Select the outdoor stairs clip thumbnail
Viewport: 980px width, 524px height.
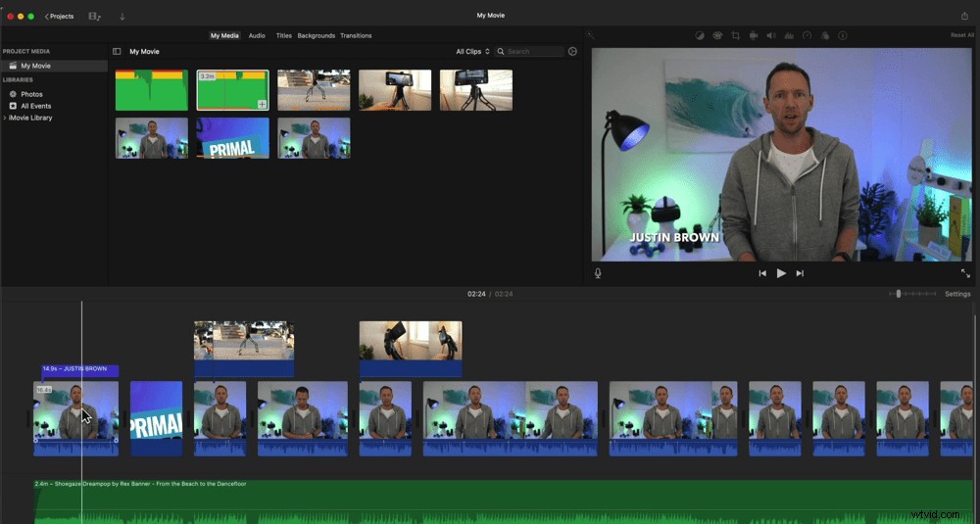pos(314,90)
